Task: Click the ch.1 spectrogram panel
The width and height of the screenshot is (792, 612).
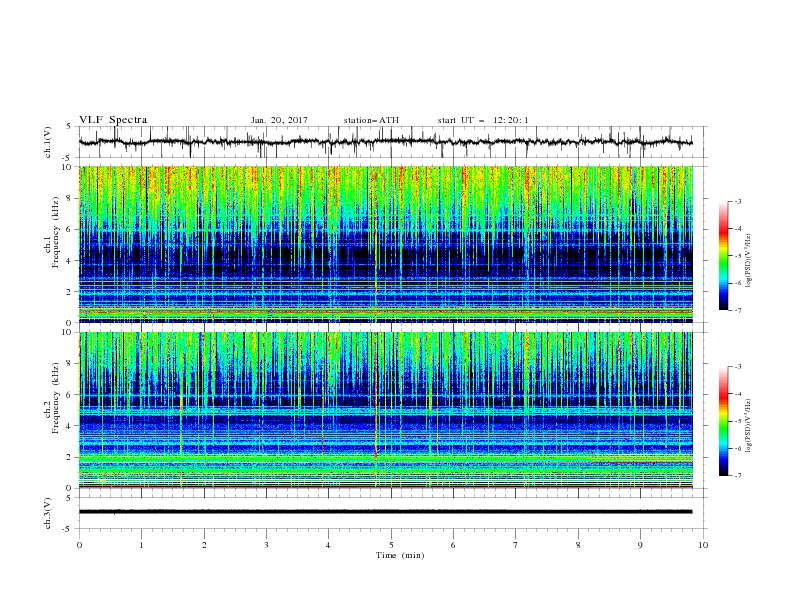Action: [385, 244]
